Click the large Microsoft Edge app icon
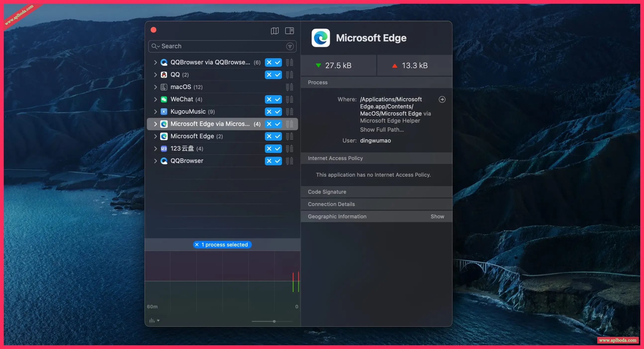 [321, 38]
